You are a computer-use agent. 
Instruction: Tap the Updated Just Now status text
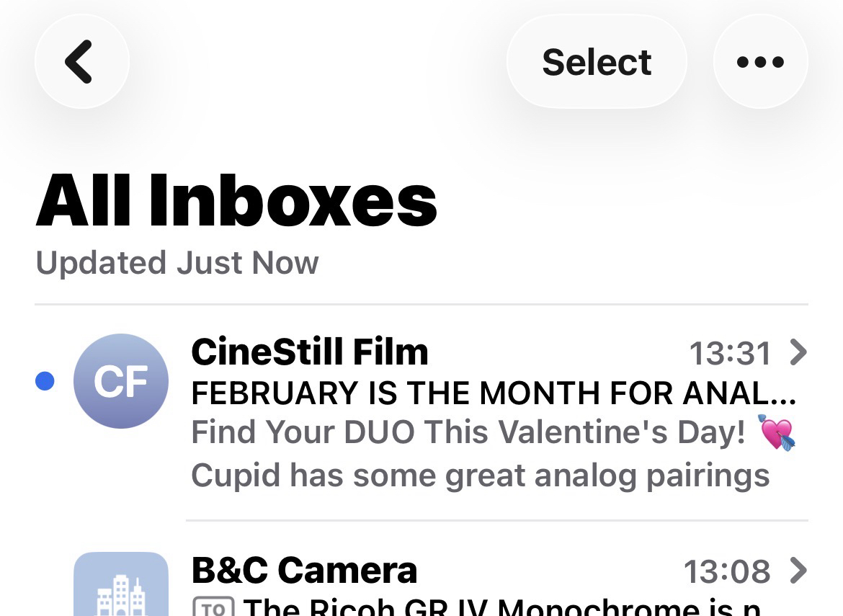coord(177,263)
